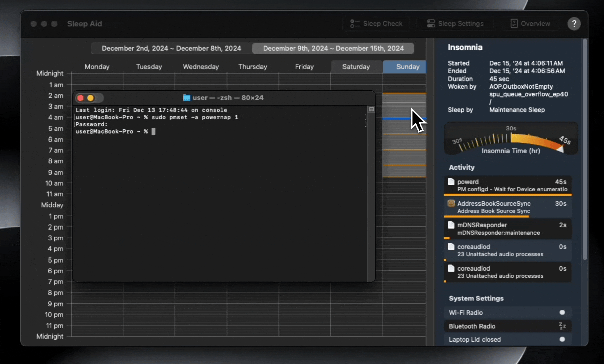This screenshot has width=604, height=364.
Task: Select the December 2nd–8th week tab
Action: click(x=171, y=48)
